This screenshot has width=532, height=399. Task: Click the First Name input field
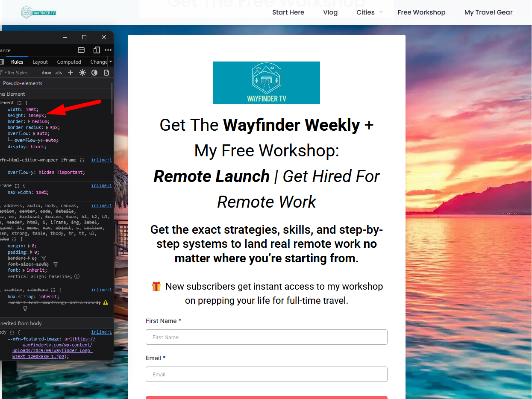(x=266, y=337)
